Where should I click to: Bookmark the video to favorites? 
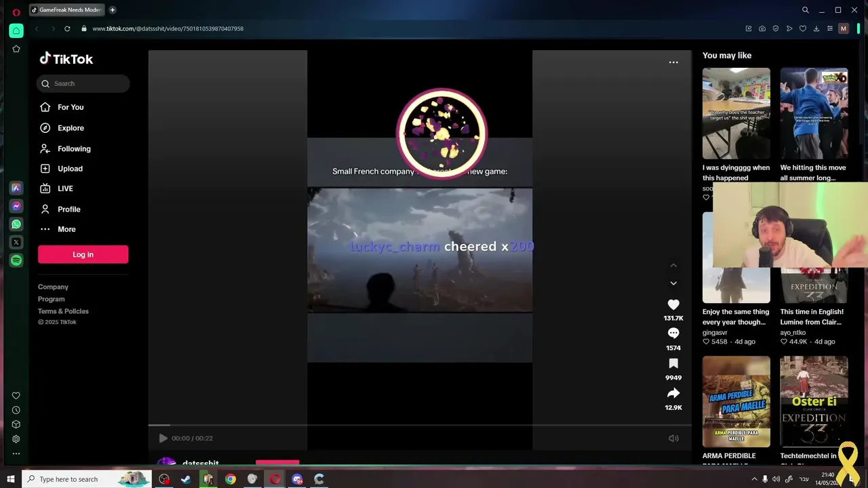coord(673,364)
